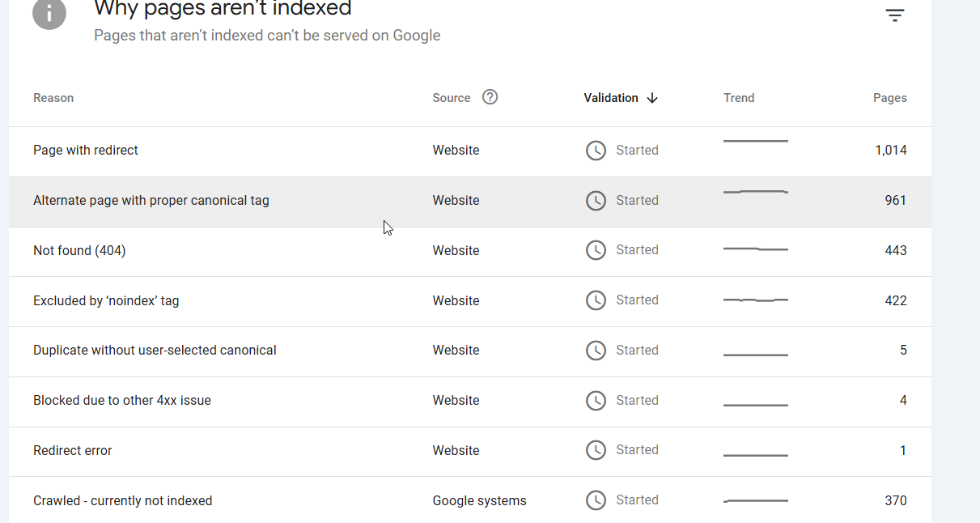Click the Trend column header
The width and height of the screenshot is (980, 523).
point(739,98)
